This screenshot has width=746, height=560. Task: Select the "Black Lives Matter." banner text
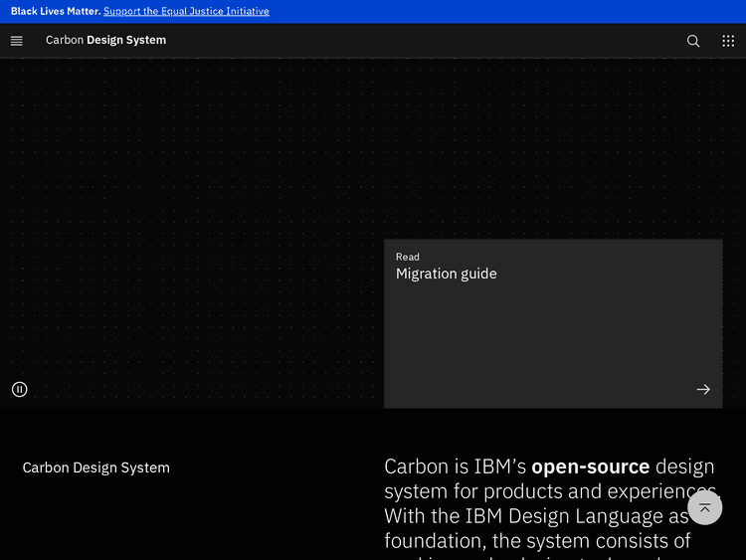click(55, 12)
